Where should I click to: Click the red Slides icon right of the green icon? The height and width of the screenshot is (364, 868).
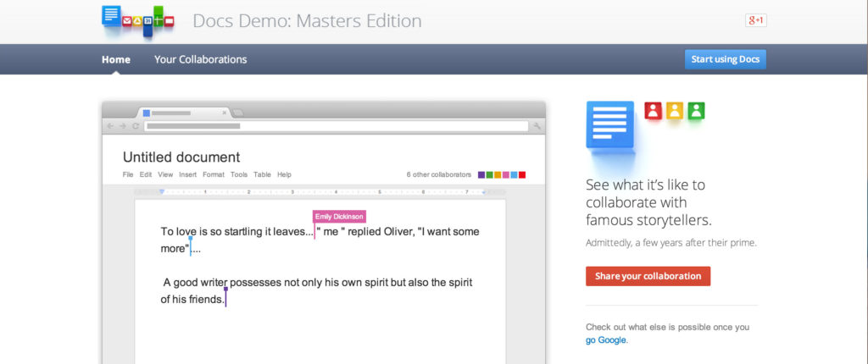point(170,21)
